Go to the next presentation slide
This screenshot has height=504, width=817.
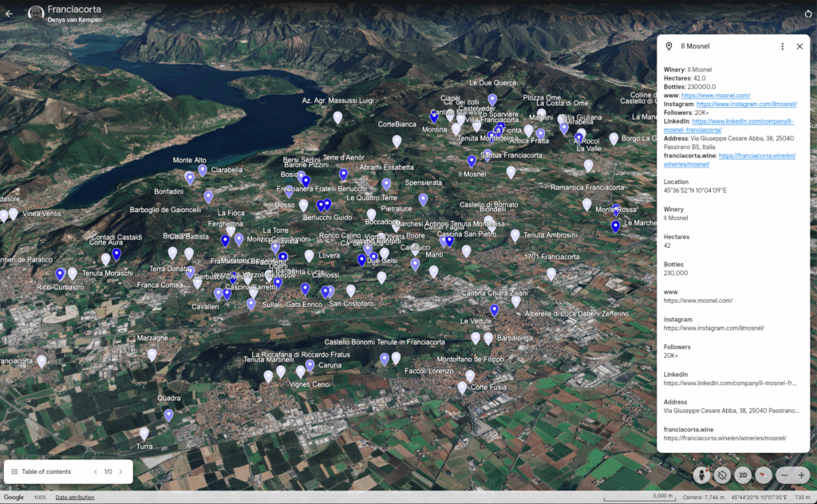point(121,472)
